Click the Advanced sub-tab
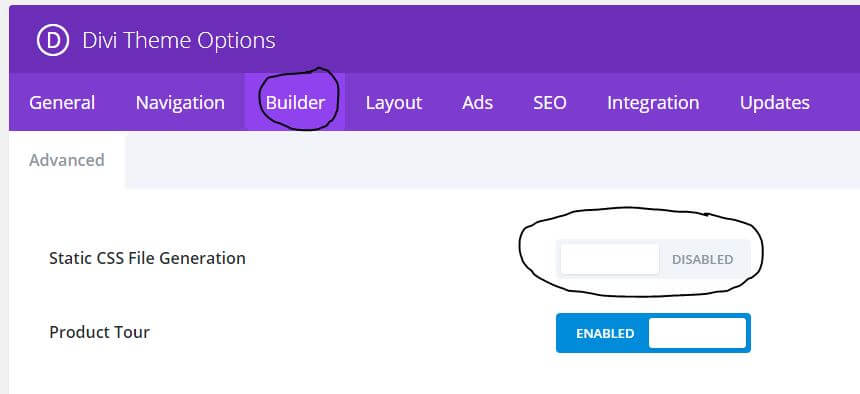Viewport: 860px width, 394px height. [67, 160]
